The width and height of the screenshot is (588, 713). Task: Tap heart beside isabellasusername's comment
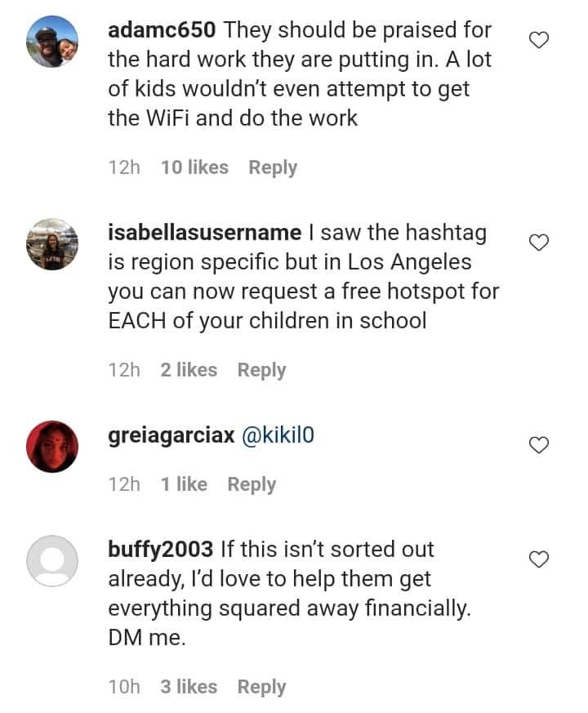coord(539,242)
